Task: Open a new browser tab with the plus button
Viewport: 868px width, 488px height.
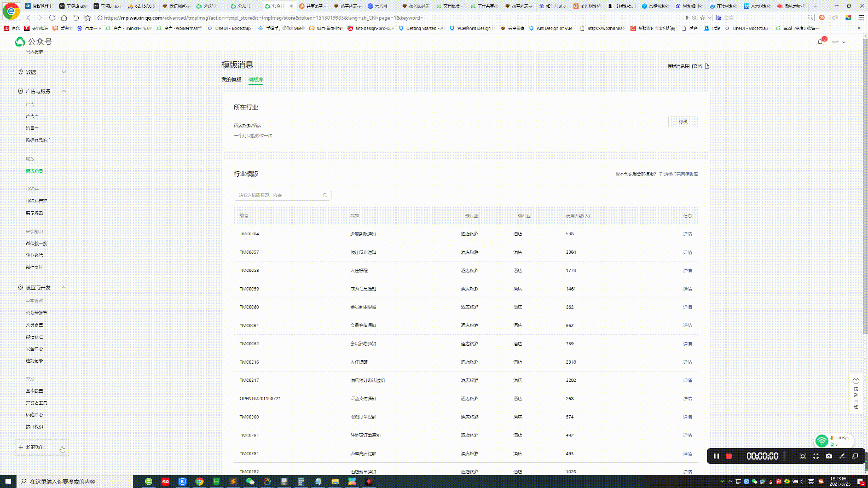Action: [x=815, y=6]
